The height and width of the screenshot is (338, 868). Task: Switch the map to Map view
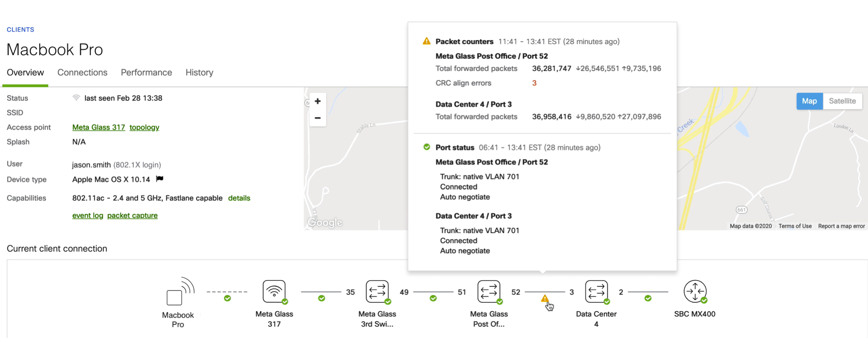click(x=809, y=101)
